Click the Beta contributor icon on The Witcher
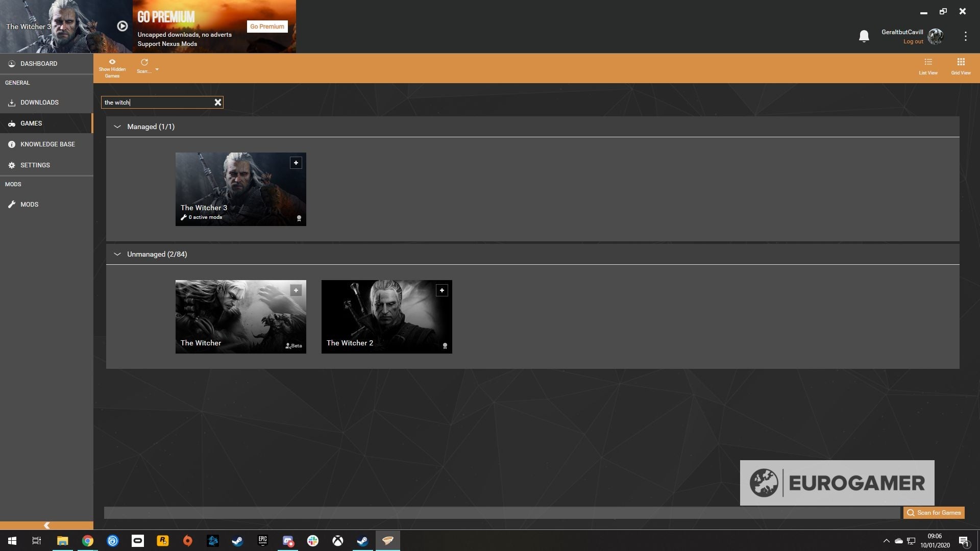This screenshot has width=980, height=551. click(x=293, y=346)
